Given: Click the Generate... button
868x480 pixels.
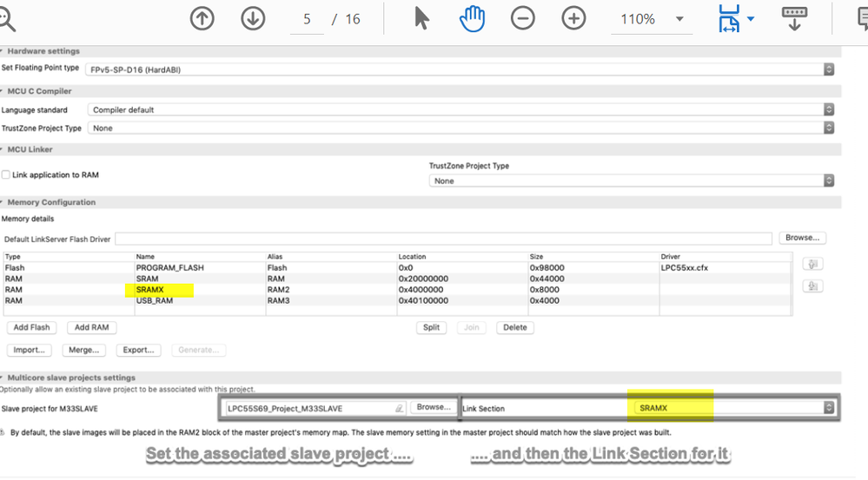Looking at the screenshot, I should (x=199, y=350).
